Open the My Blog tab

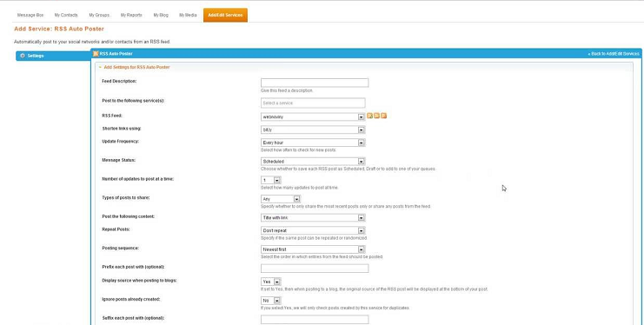coord(161,15)
